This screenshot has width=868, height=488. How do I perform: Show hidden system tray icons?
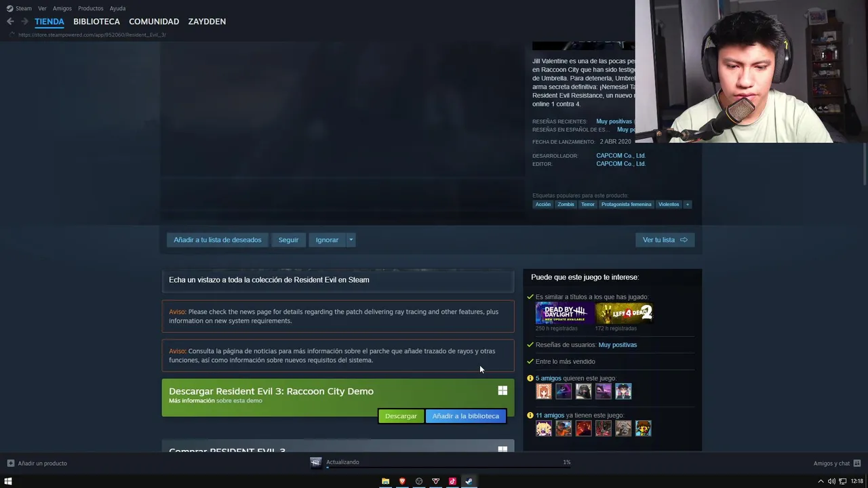(x=821, y=481)
